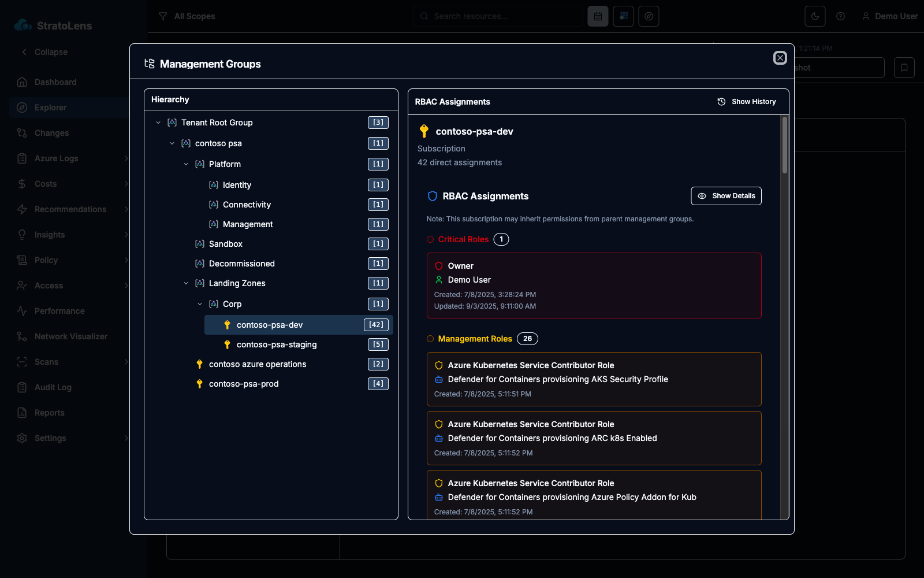Close the Management Groups dialog
Screen dimensions: 924x578
click(x=780, y=58)
